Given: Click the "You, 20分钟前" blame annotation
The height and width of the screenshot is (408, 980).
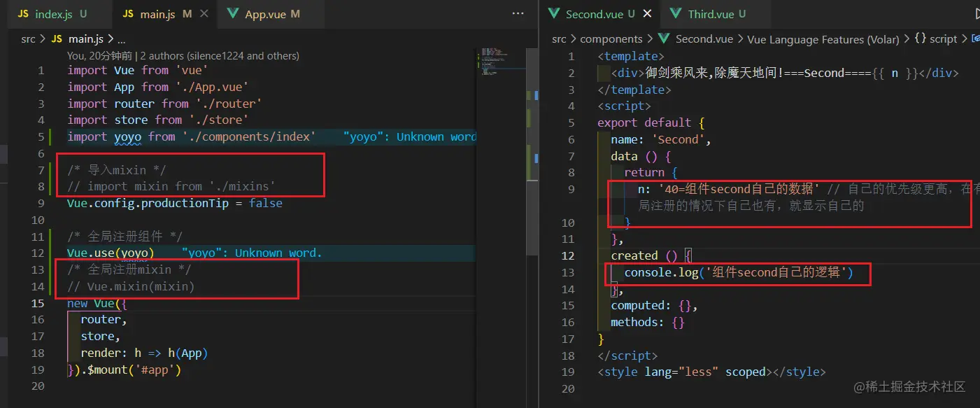Looking at the screenshot, I should coord(99,55).
